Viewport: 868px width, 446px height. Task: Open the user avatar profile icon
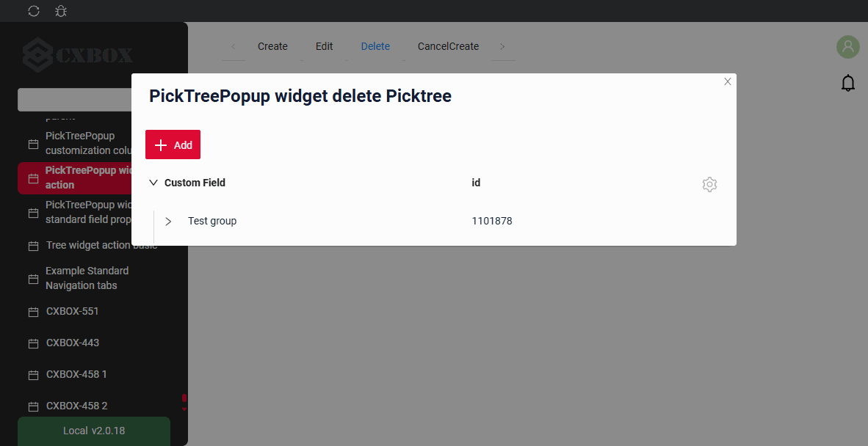click(x=847, y=47)
